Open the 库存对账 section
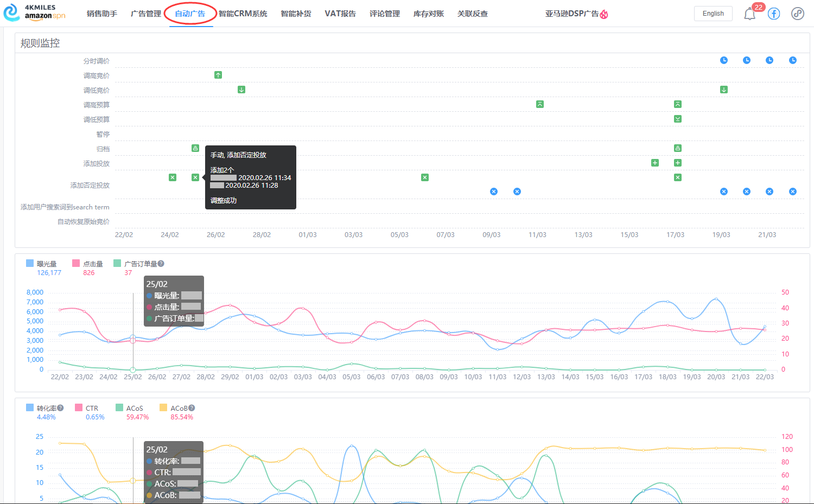This screenshot has width=814, height=504. 429,13
